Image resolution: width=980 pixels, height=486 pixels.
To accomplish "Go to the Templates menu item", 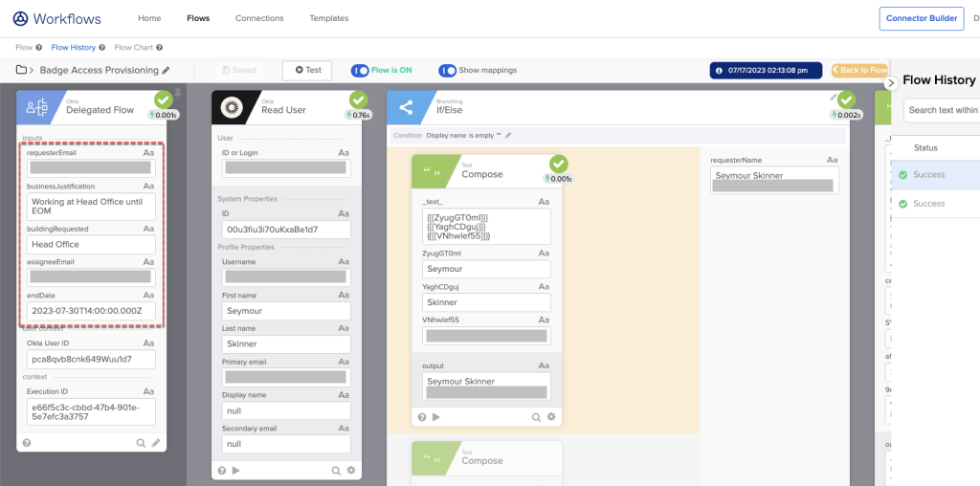I will pos(329,18).
